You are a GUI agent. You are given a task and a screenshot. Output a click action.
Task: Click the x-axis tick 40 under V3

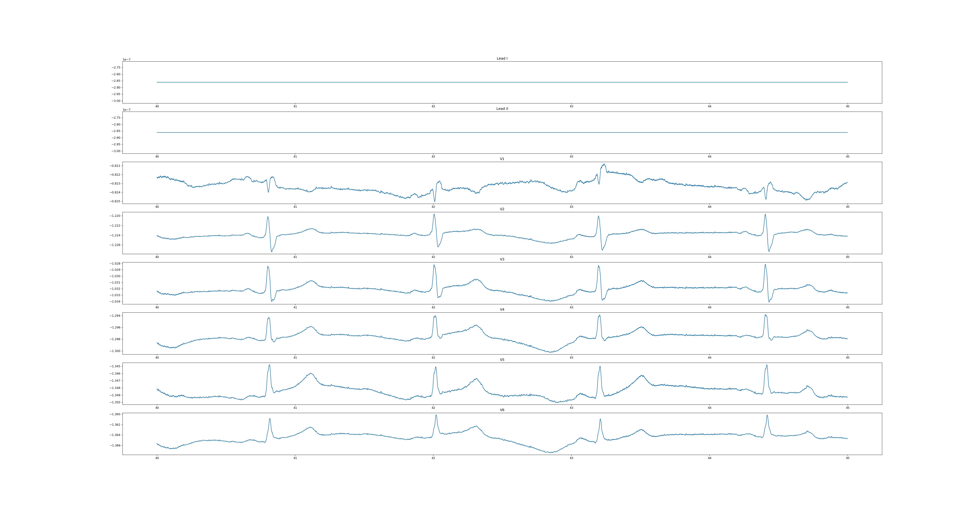(157, 307)
